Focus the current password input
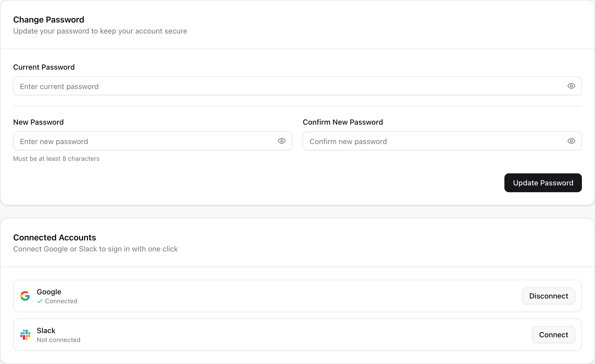The height and width of the screenshot is (364, 595). 298,86
